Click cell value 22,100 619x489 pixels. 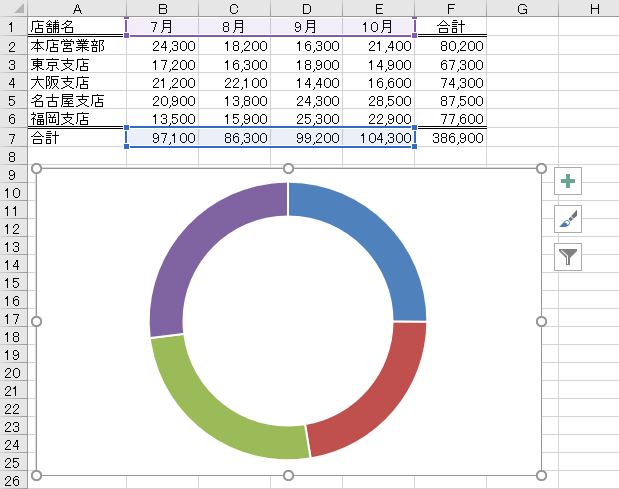pos(234,82)
